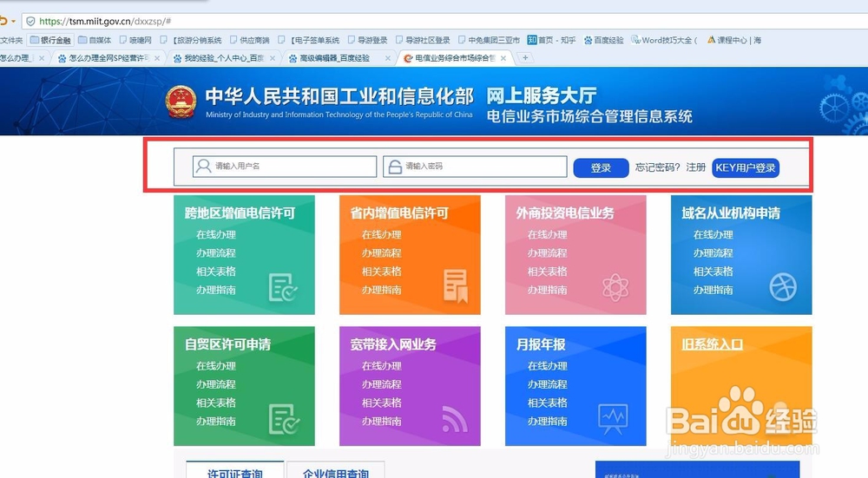This screenshot has height=478, width=868.
Task: Click the national emblem logo in header
Action: [x=181, y=101]
